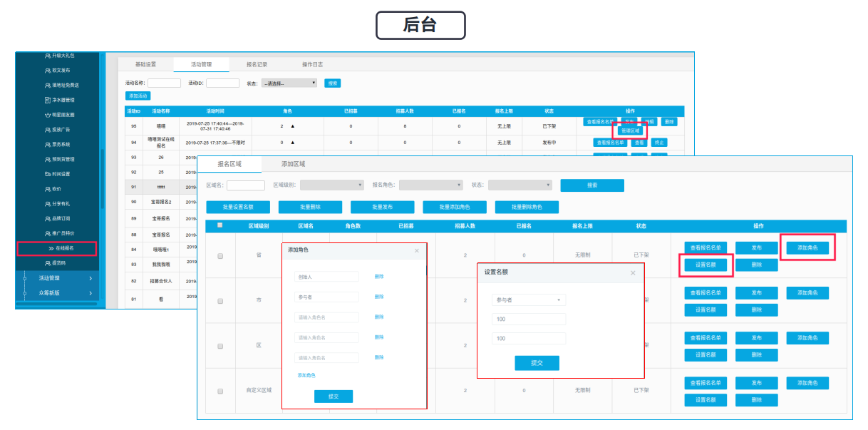This screenshot has width=868, height=430.
Task: Click the 活动名称 input field
Action: point(164,83)
